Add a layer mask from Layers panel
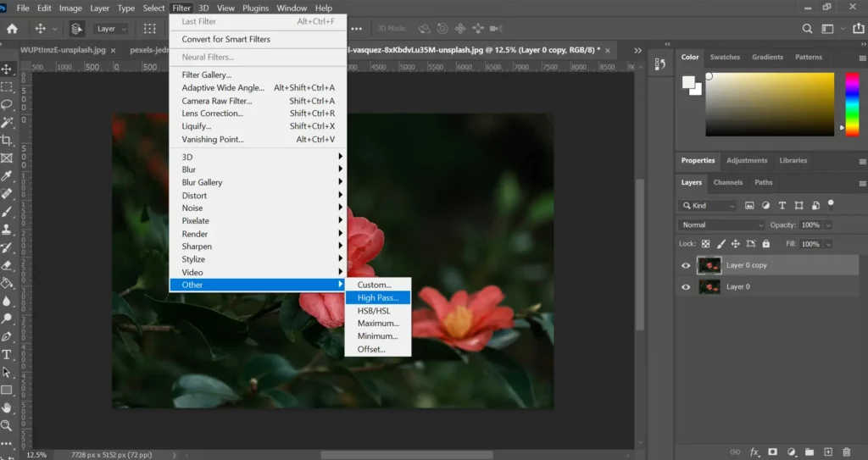Image resolution: width=868 pixels, height=460 pixels. click(773, 452)
